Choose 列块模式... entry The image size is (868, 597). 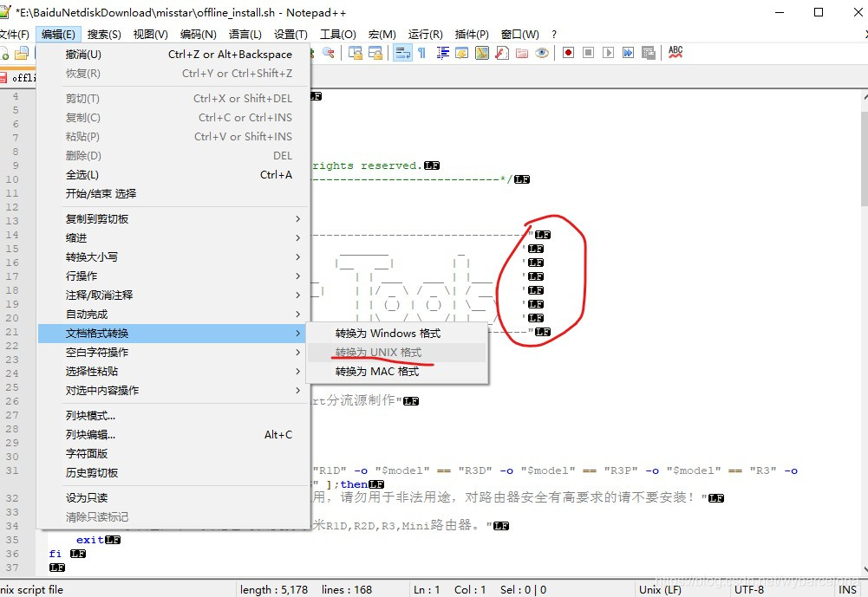173,416
